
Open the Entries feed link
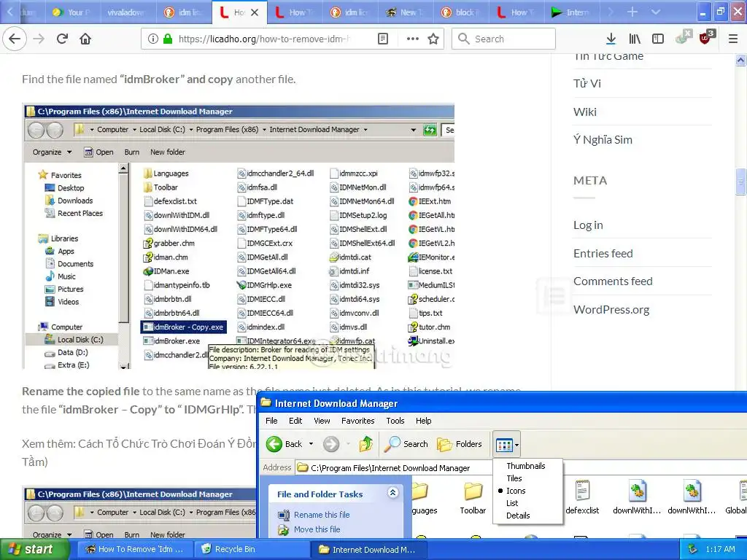click(x=603, y=253)
